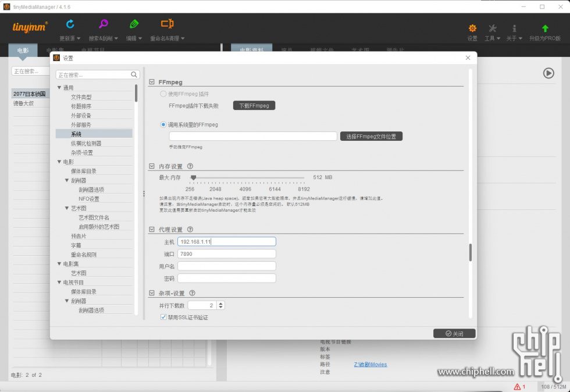570x392 pixels.
Task: Open the 编辑 dropdown arrow
Action: coord(140,38)
